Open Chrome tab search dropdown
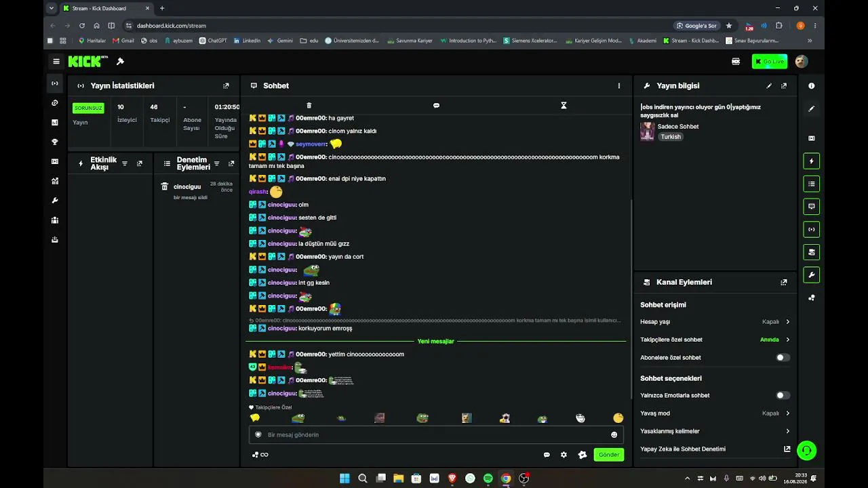 (51, 8)
